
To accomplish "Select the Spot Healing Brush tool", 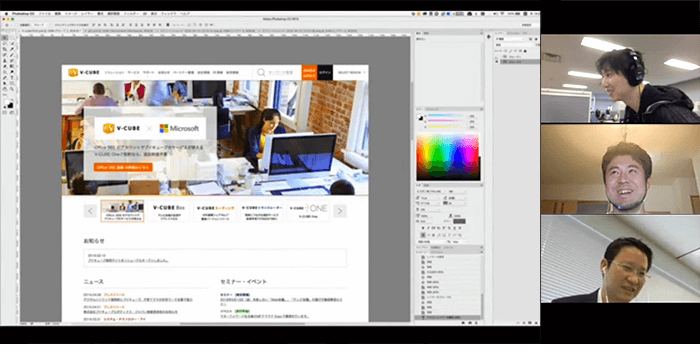I will point(4,55).
